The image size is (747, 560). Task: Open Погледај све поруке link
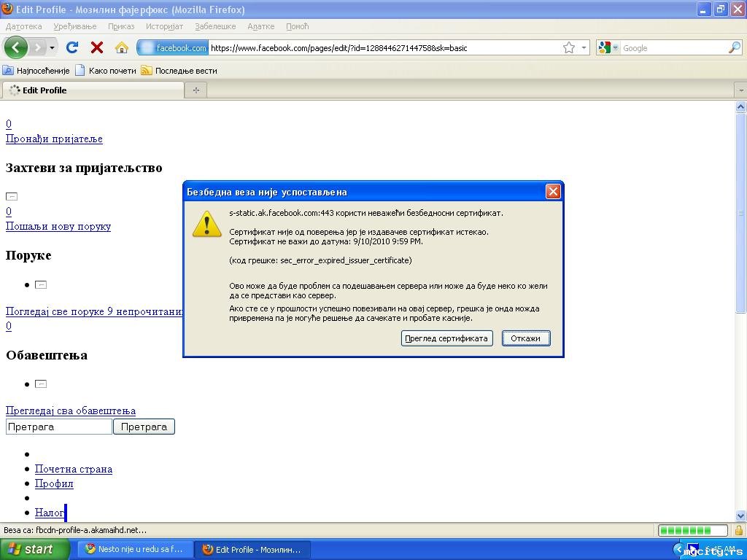94,311
